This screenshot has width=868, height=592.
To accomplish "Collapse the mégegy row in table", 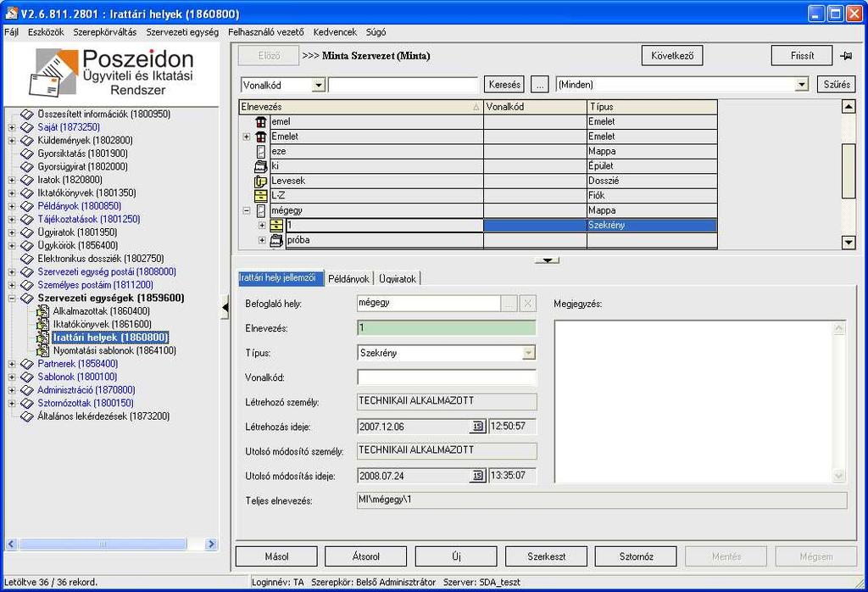I will [247, 210].
